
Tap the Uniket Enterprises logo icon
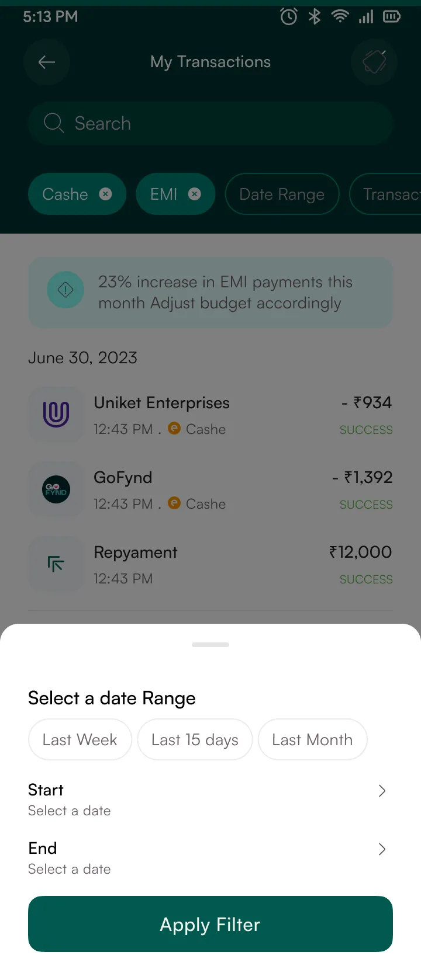tap(56, 415)
